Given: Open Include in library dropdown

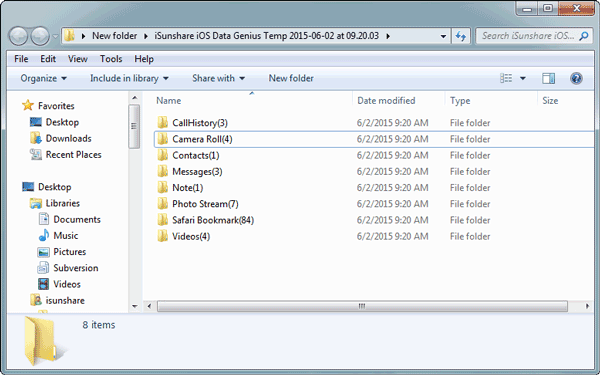Looking at the screenshot, I should 129,78.
